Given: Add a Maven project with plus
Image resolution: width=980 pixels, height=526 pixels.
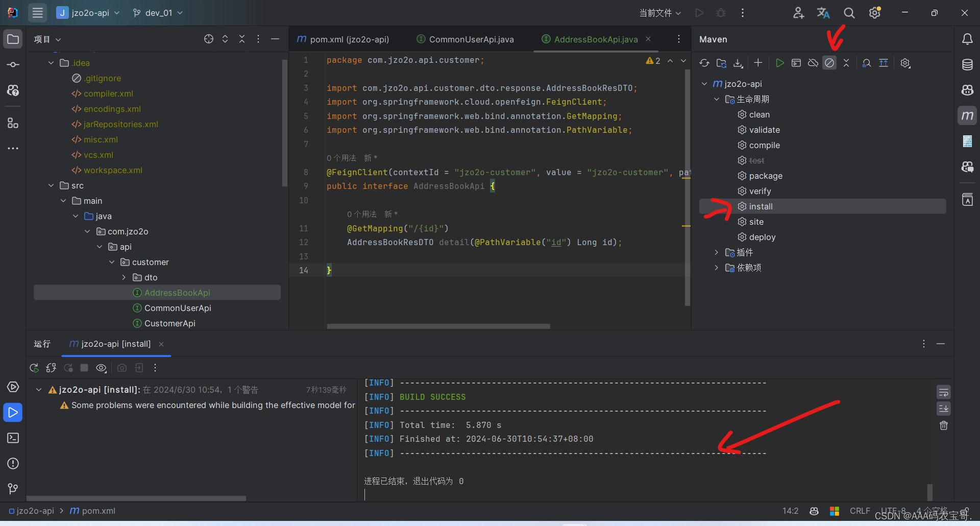Looking at the screenshot, I should [x=758, y=63].
